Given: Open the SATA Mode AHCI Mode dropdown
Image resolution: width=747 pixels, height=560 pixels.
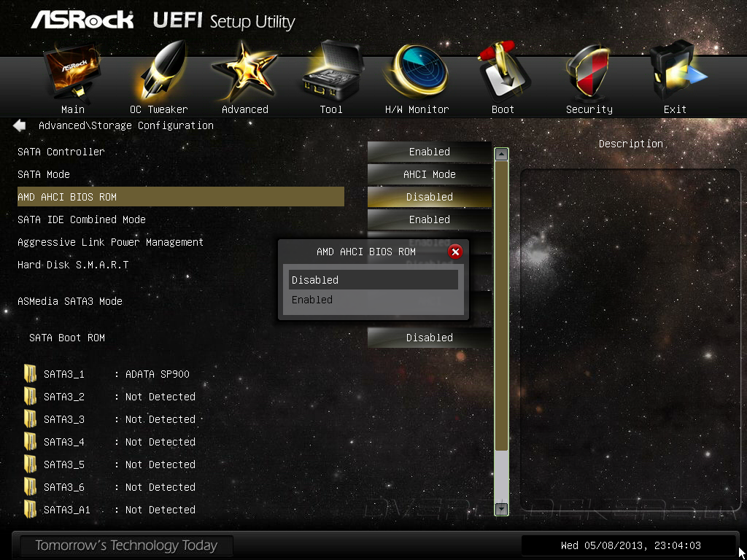Looking at the screenshot, I should [429, 174].
